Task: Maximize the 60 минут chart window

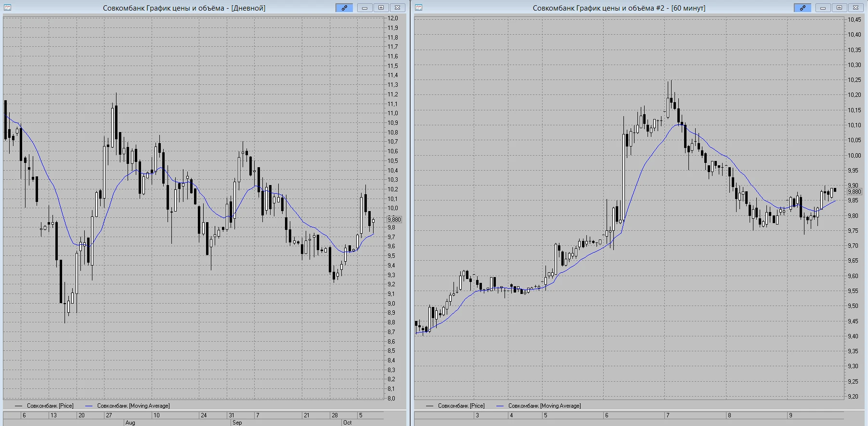Action: tap(839, 8)
